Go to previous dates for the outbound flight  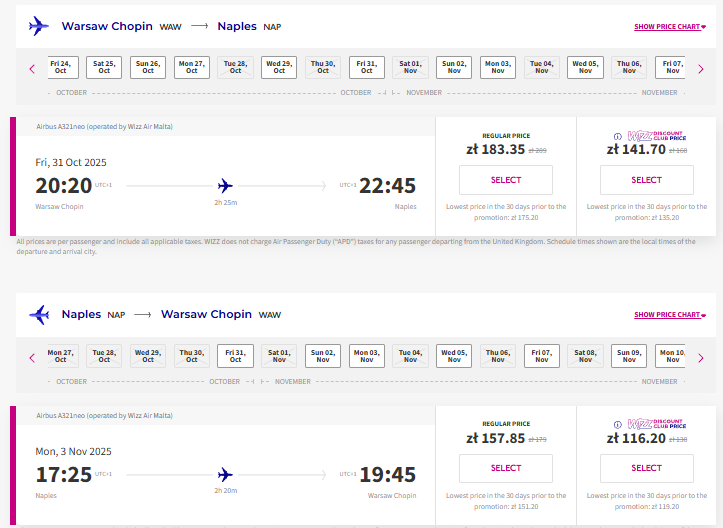pyautogui.click(x=32, y=69)
